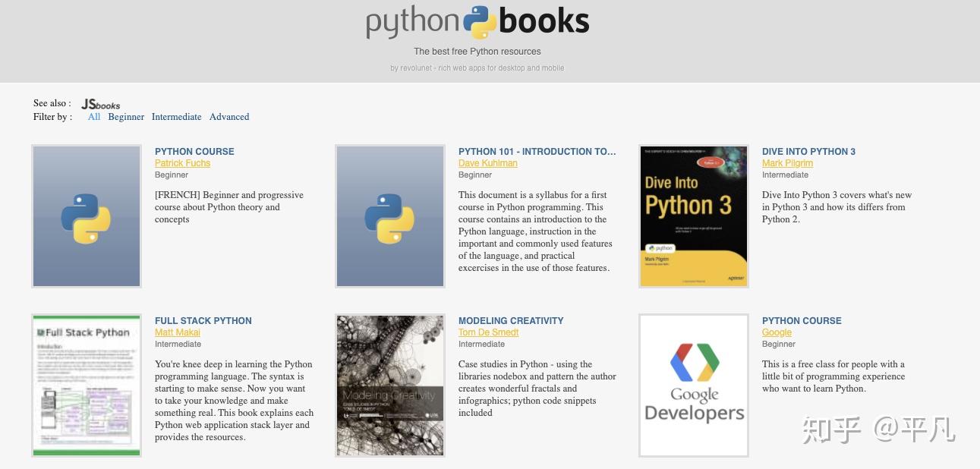Viewport: 980px width, 469px height.
Task: Open the Full Stack Python cover image
Action: (x=86, y=385)
